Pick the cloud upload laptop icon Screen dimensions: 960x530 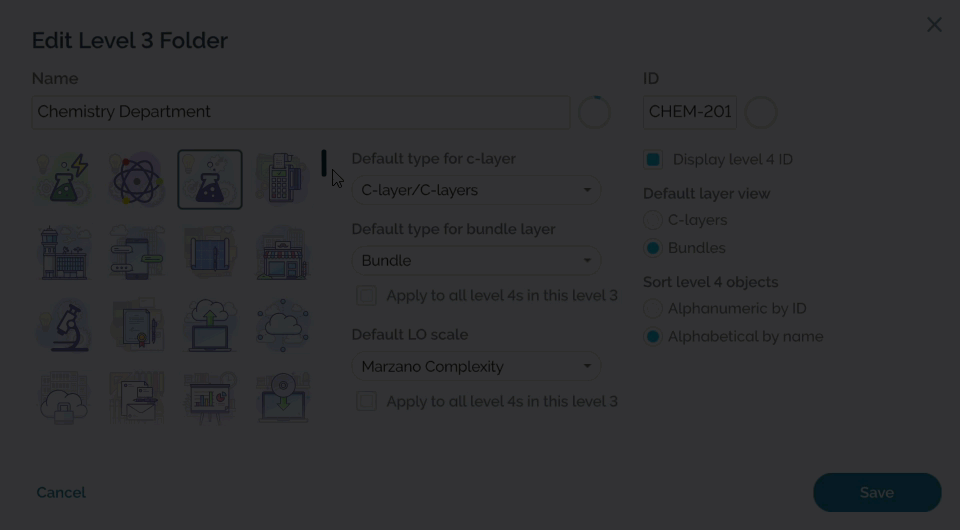coord(210,325)
